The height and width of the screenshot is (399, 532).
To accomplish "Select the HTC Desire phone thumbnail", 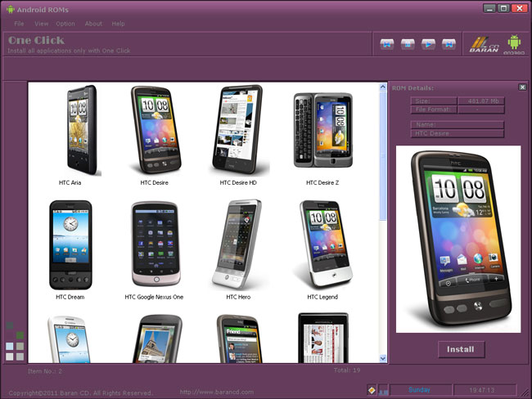I will pyautogui.click(x=156, y=129).
